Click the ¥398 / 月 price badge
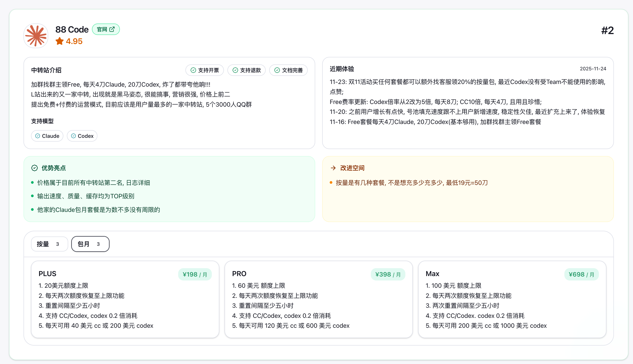Image resolution: width=633 pixels, height=364 pixels. click(x=388, y=275)
